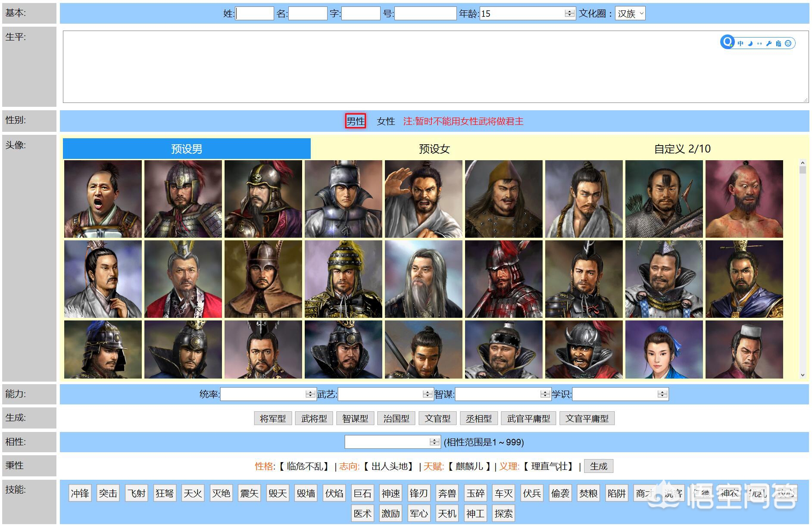Click the portrait list scrollbar up arrow
Image resolution: width=812 pixels, height=525 pixels.
[803, 163]
